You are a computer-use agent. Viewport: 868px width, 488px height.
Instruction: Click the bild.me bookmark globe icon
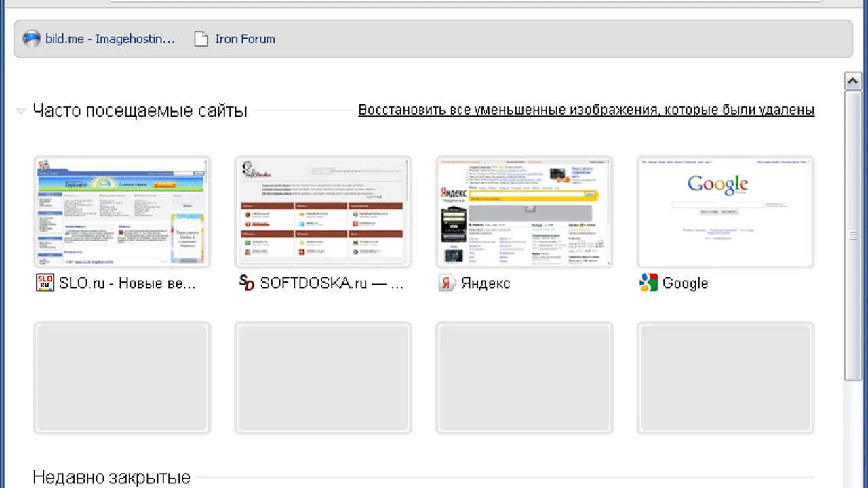(32, 39)
